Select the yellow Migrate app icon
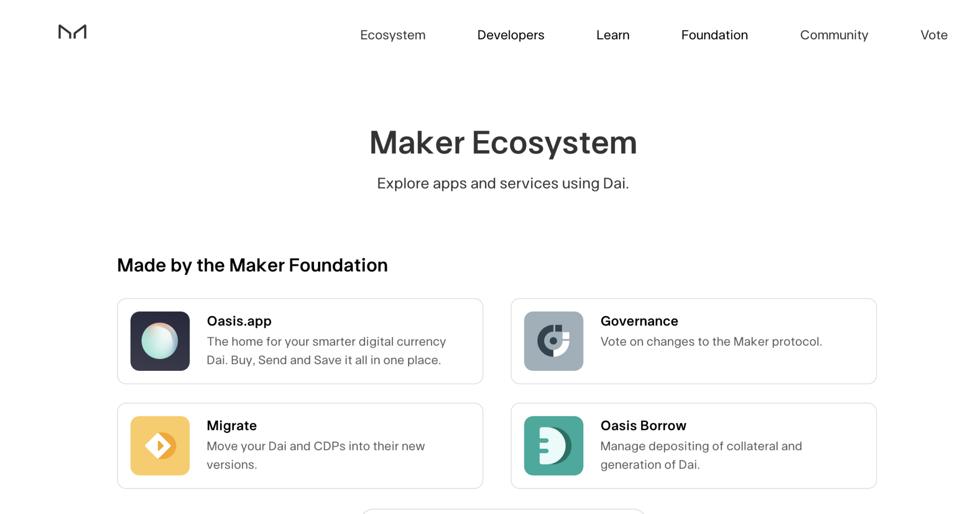980x514 pixels. point(160,446)
